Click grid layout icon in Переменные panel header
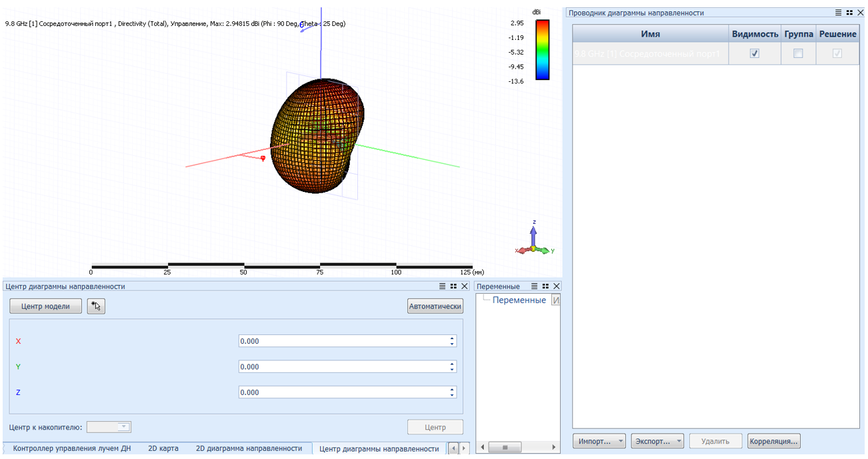Viewport: 868px width, 459px height. pyautogui.click(x=545, y=286)
